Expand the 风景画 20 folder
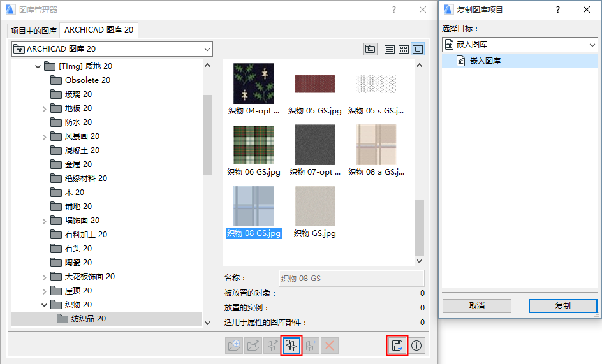This screenshot has height=364, width=602. [x=44, y=136]
